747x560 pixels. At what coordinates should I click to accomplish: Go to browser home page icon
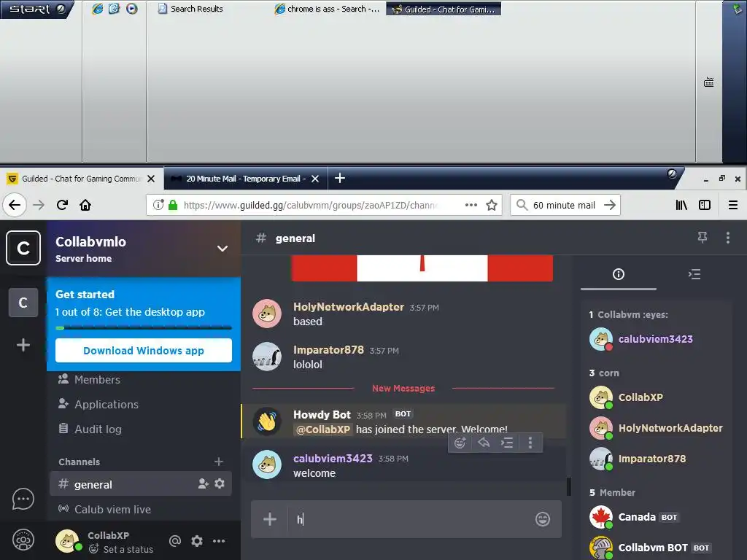tap(85, 205)
